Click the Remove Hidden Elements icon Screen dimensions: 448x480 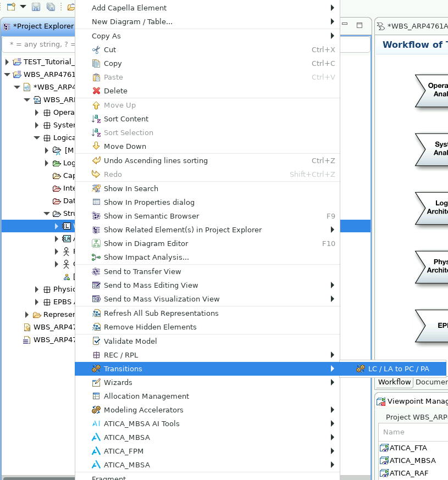[x=96, y=327]
